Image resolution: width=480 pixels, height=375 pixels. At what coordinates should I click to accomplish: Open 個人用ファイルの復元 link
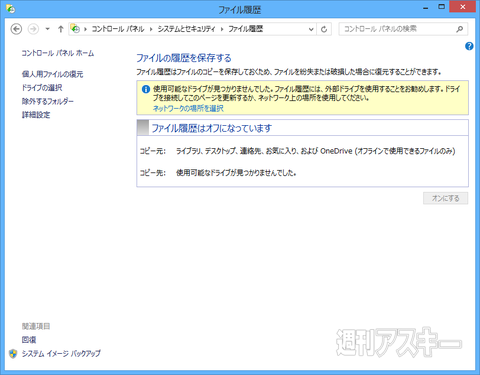(52, 74)
